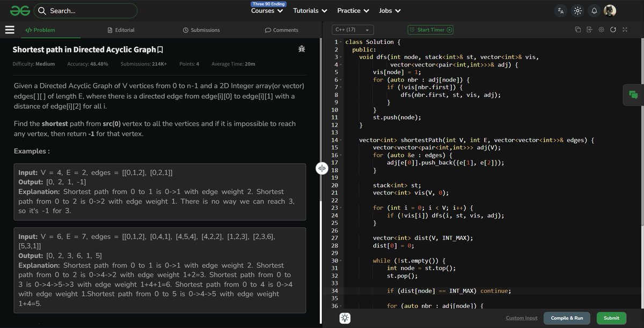644x328 pixels.
Task: Expand the Tutorials menu
Action: (310, 11)
